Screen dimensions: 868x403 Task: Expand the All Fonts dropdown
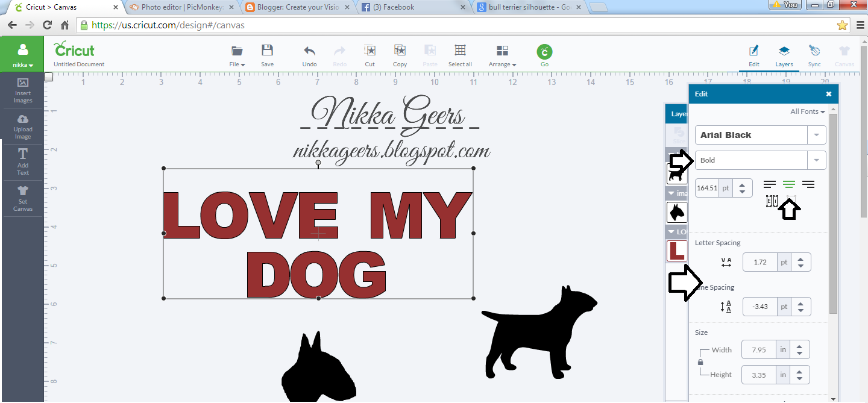808,111
